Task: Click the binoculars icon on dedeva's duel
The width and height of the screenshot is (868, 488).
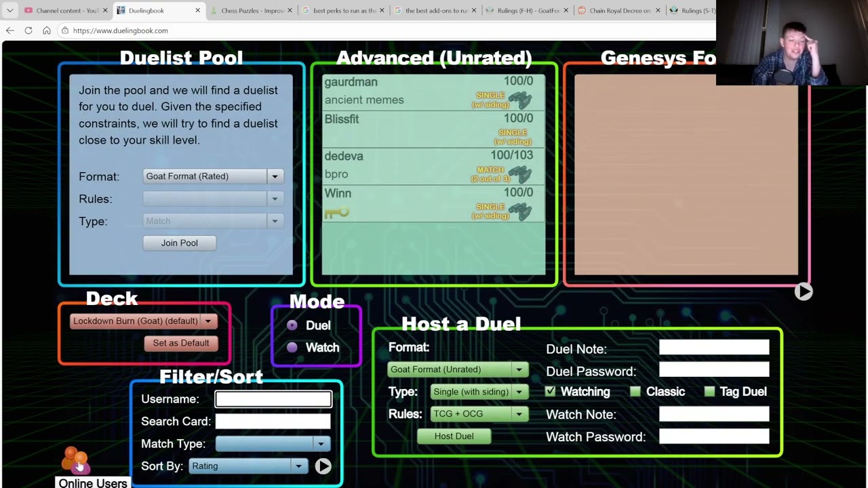Action: 520,175
